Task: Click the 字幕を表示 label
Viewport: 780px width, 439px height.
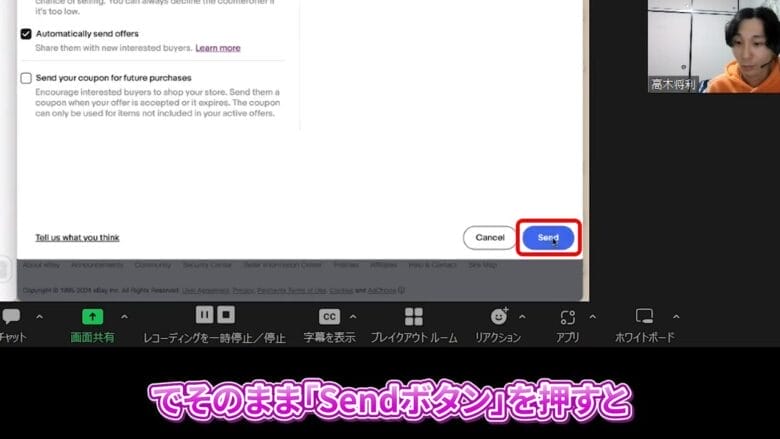Action: pyautogui.click(x=329, y=338)
